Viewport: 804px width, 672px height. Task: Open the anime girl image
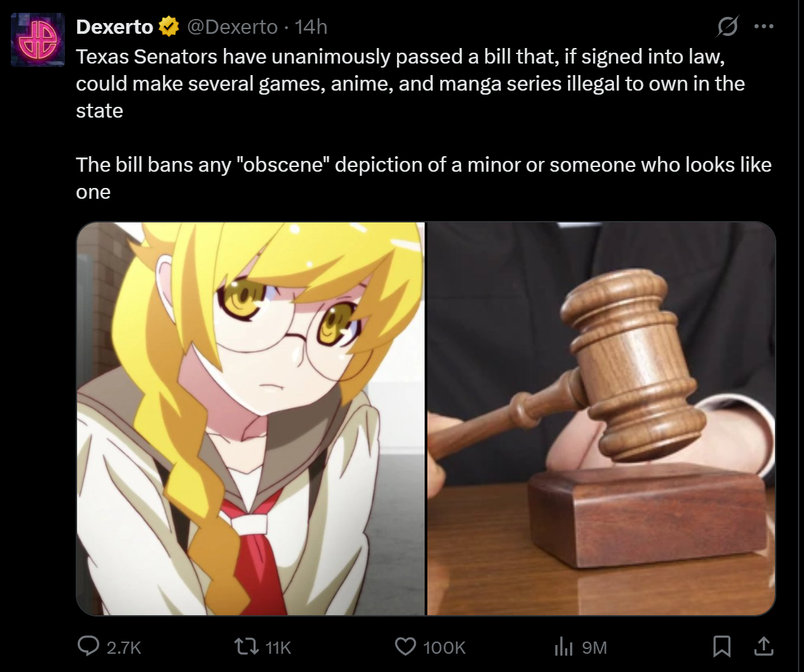click(251, 418)
